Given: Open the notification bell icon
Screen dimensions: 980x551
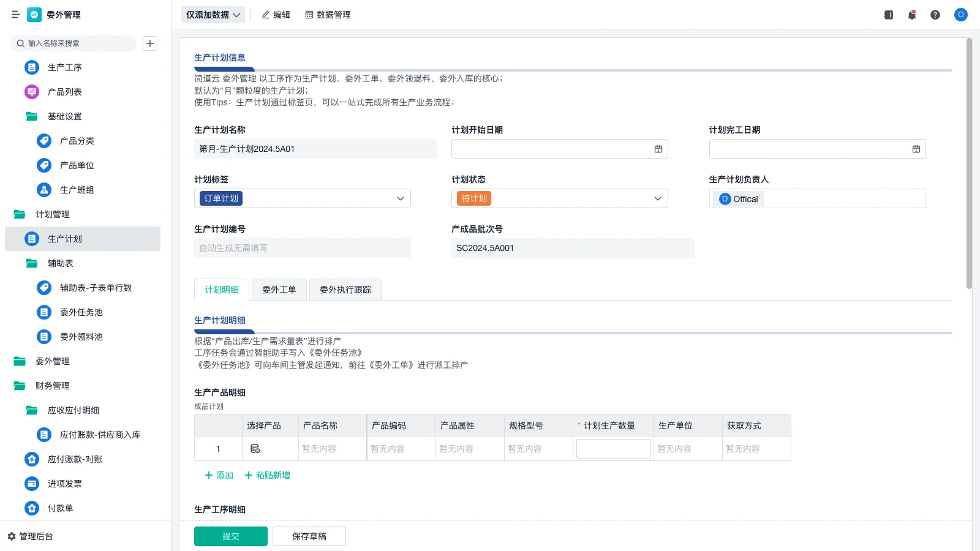Looking at the screenshot, I should [x=912, y=15].
